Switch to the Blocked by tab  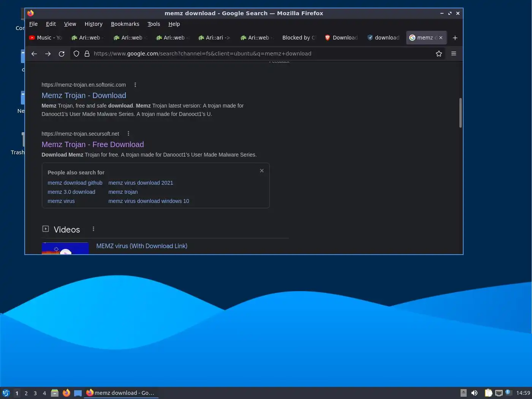point(299,38)
